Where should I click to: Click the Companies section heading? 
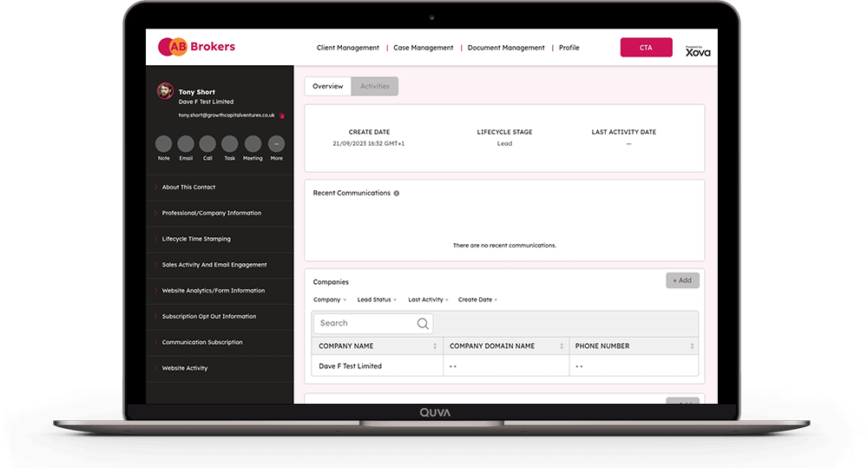331,282
